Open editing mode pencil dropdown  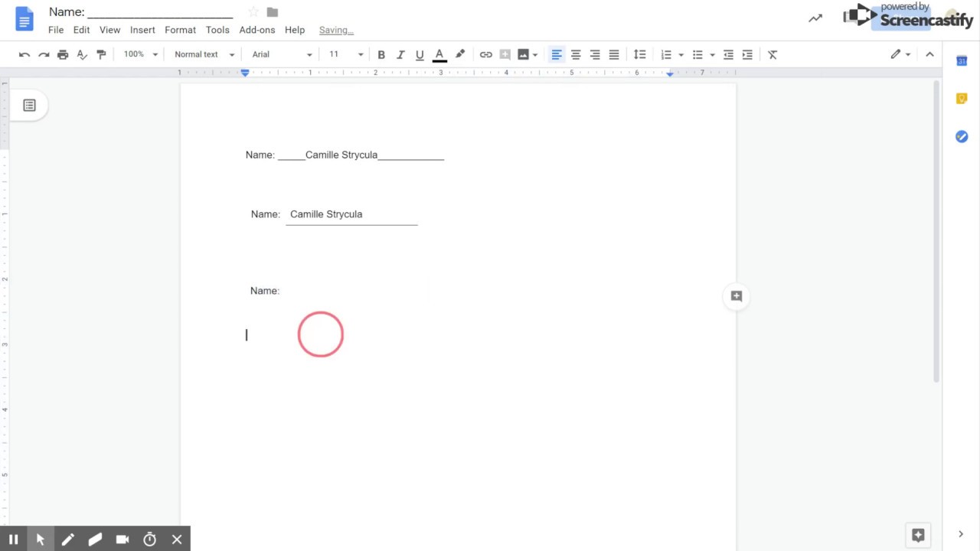[900, 54]
